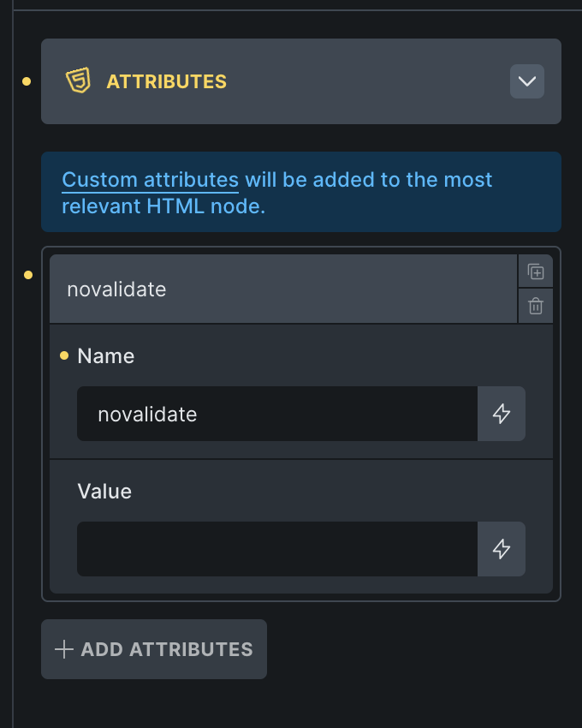
Task: Click yellow modified dot beside Attributes header
Action: pyautogui.click(x=27, y=82)
